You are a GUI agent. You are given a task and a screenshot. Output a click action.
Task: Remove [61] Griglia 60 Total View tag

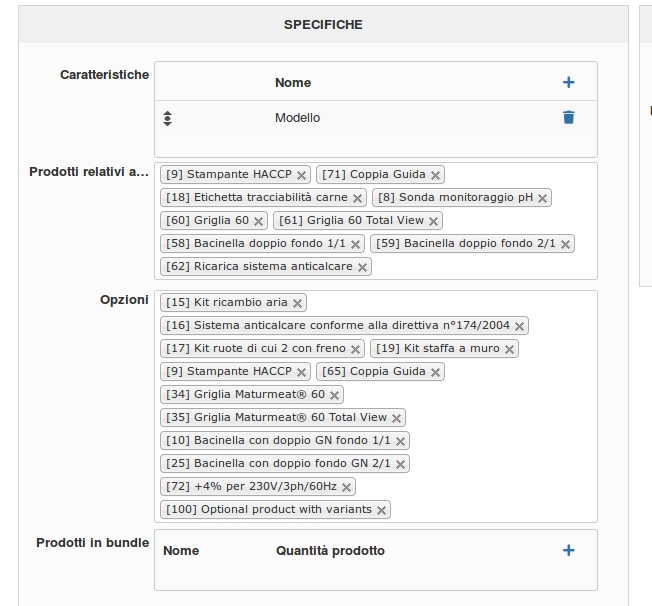(433, 221)
